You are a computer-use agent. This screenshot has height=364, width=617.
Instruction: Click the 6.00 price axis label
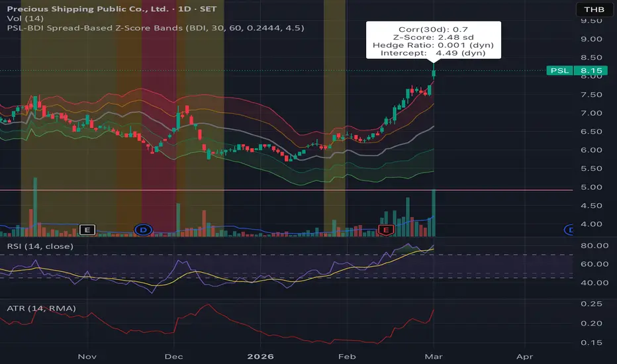(591, 150)
